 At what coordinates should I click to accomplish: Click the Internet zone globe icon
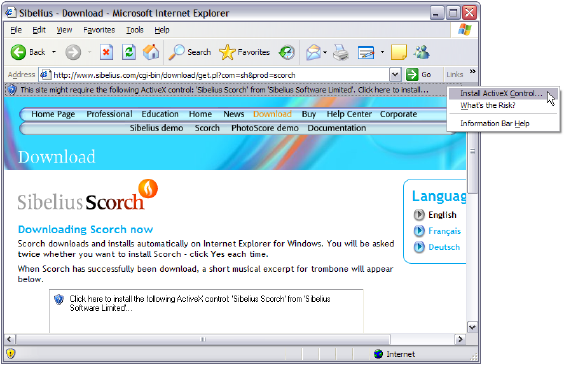(378, 354)
